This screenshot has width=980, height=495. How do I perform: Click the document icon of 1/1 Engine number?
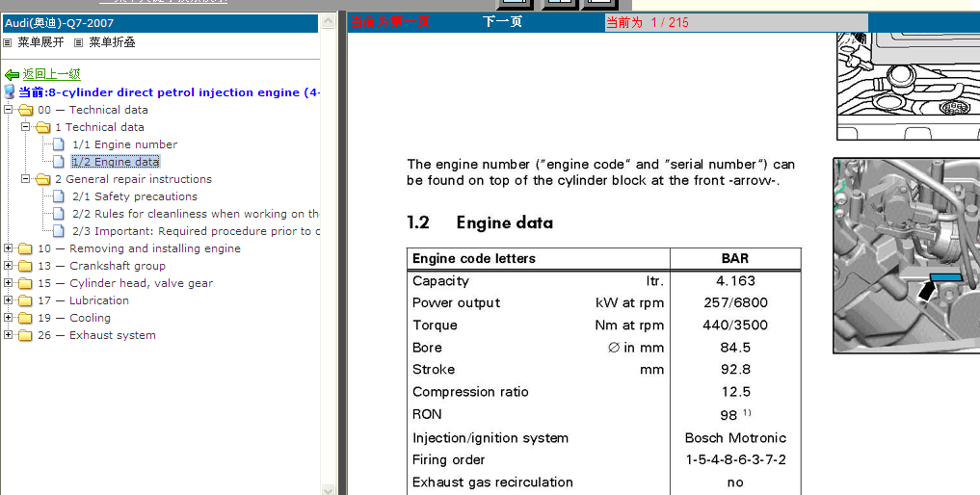point(59,144)
